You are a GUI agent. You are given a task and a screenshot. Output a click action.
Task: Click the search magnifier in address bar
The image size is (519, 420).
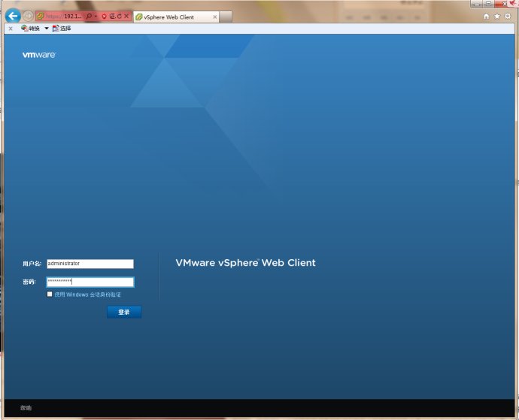(89, 17)
